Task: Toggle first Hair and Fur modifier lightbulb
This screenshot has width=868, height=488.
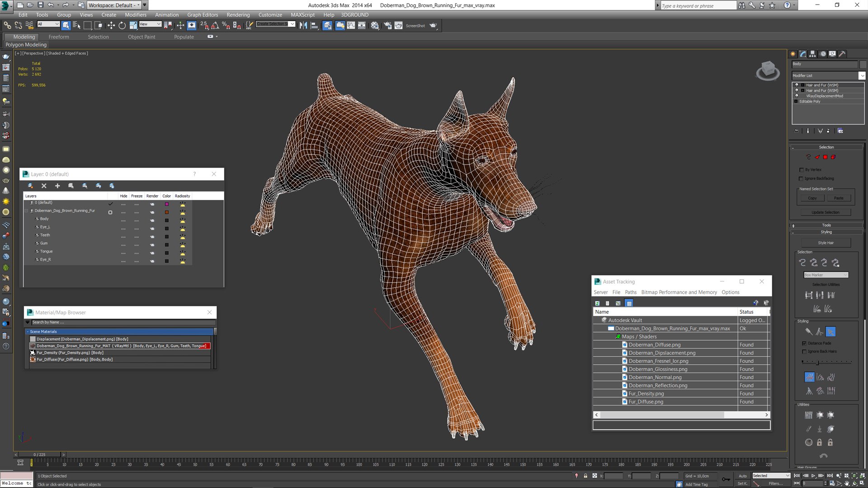Action: 797,85
